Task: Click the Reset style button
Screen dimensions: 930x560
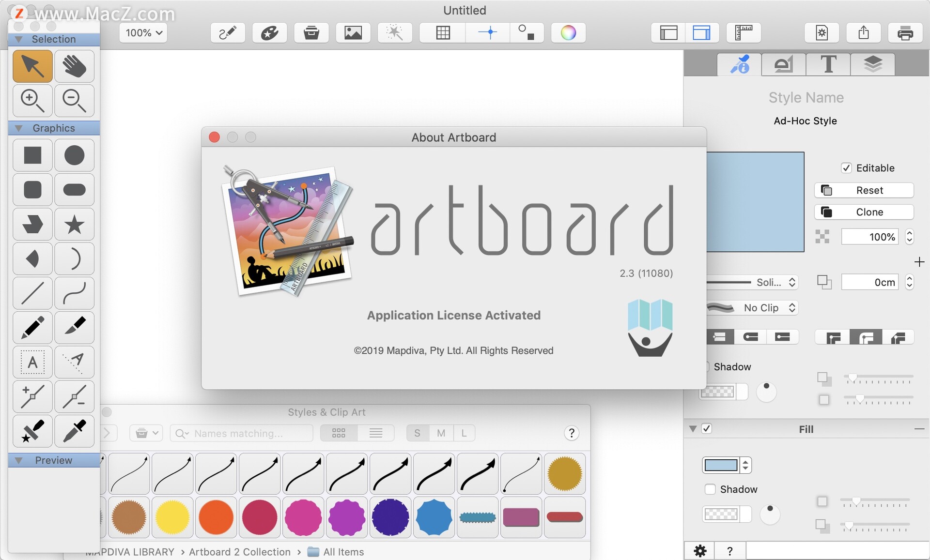Action: 864,190
